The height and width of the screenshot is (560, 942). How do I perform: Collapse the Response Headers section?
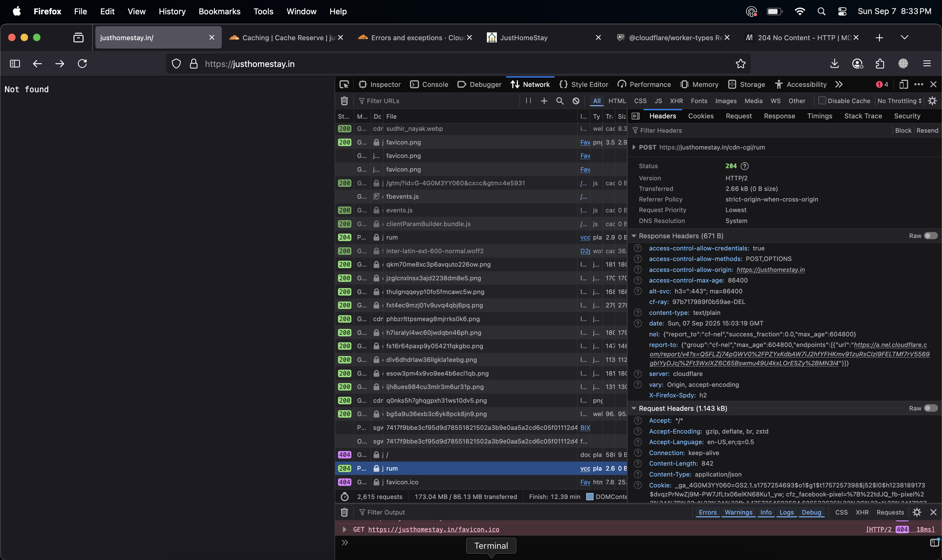[x=634, y=236]
